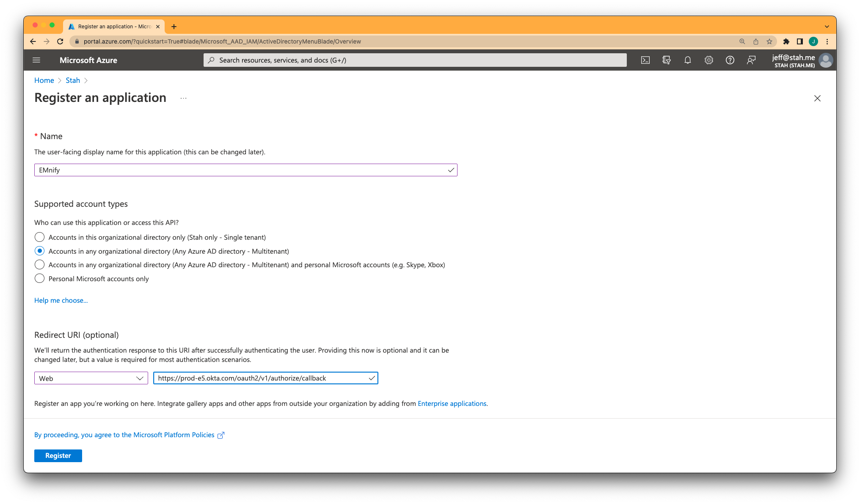Open the Enterprise applications link
Image resolution: width=860 pixels, height=504 pixels.
(x=452, y=403)
